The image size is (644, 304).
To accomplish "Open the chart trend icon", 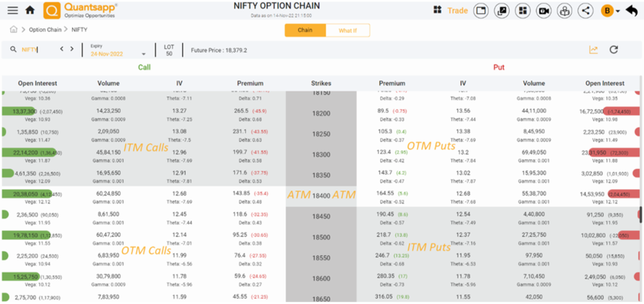I will click(x=593, y=50).
